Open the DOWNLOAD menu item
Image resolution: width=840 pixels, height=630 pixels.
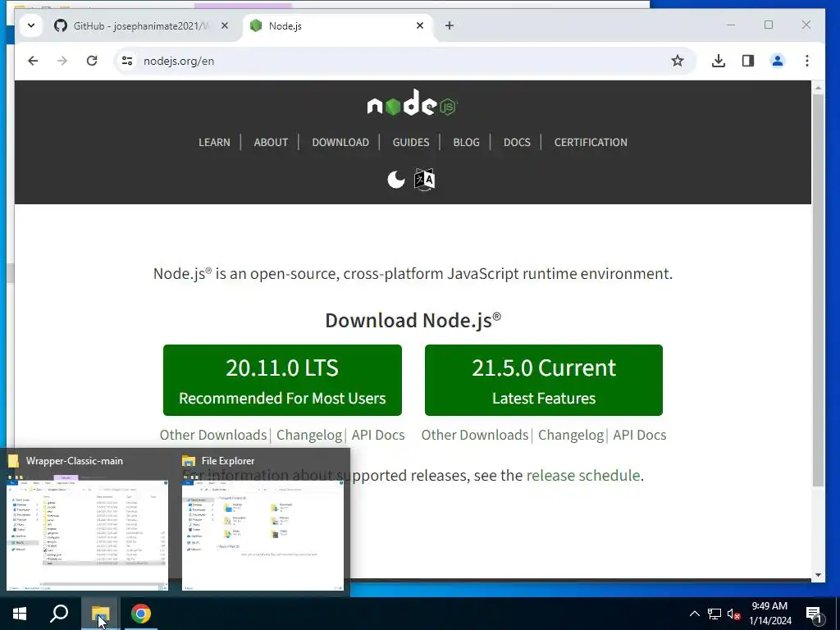pyautogui.click(x=340, y=143)
